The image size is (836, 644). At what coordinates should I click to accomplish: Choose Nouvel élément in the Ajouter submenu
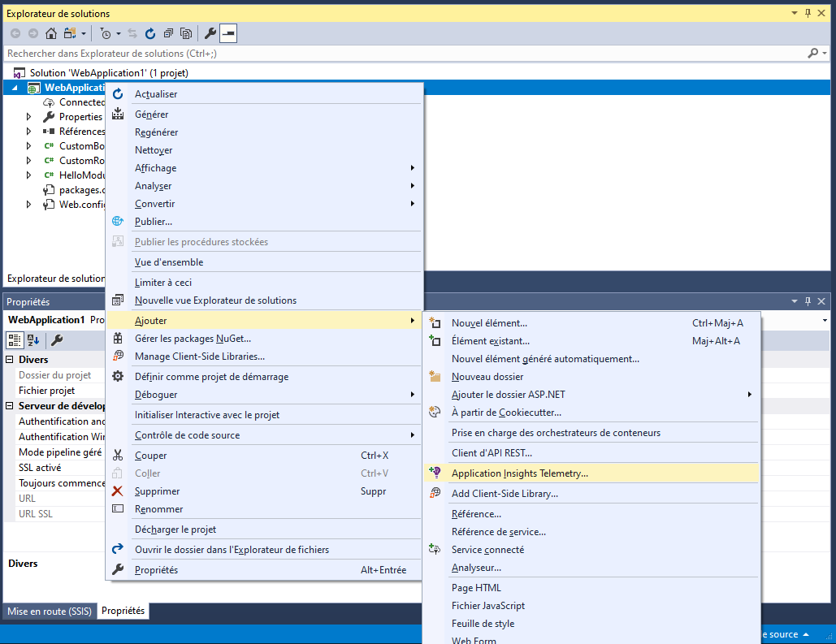pos(489,322)
